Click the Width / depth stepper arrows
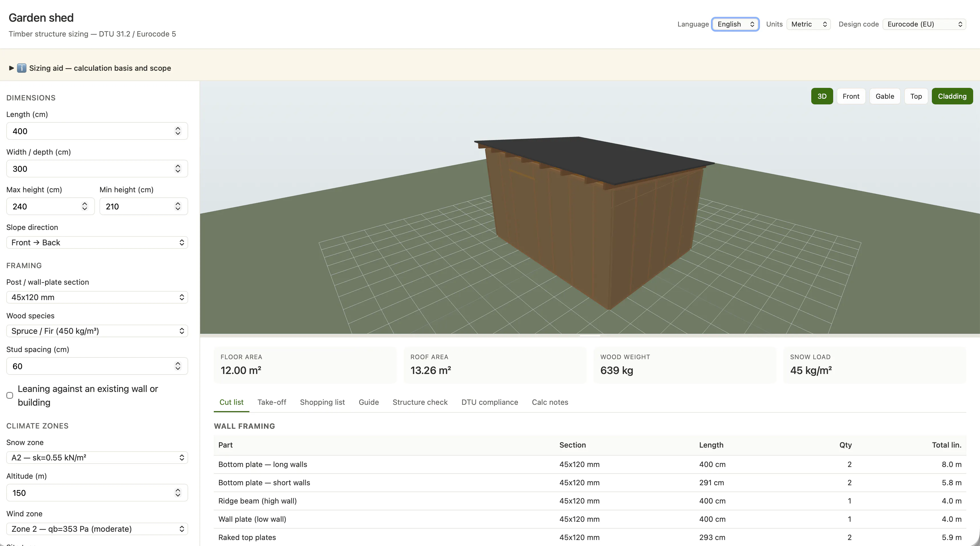 pyautogui.click(x=178, y=169)
